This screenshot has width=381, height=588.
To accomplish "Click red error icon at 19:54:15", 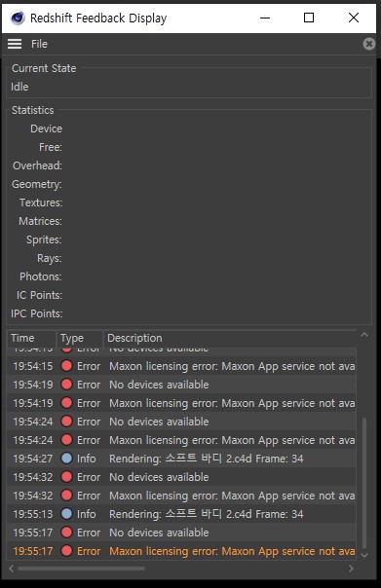I will [67, 366].
